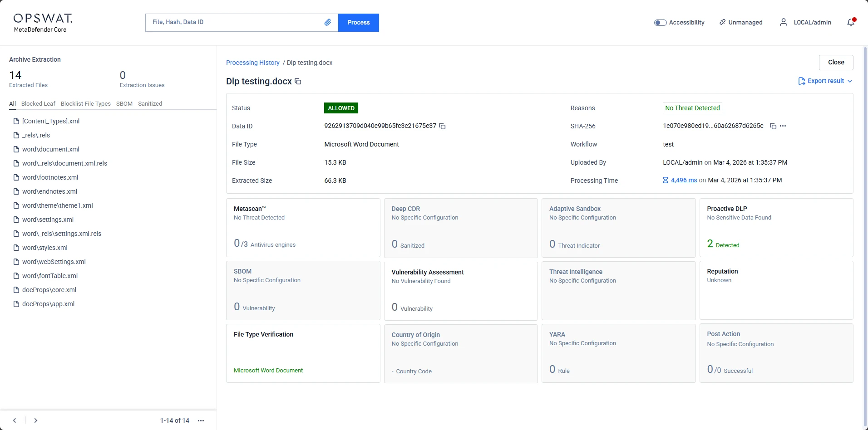Click the File, Hash, Data ID input field
Screen dimensions: 868x430
pos(236,22)
